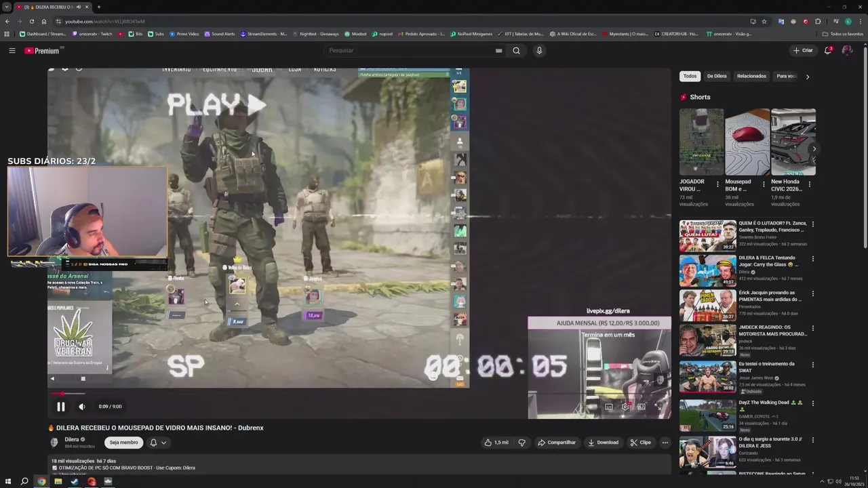This screenshot has width=868, height=488.
Task: Open new browser tab
Action: click(x=99, y=7)
